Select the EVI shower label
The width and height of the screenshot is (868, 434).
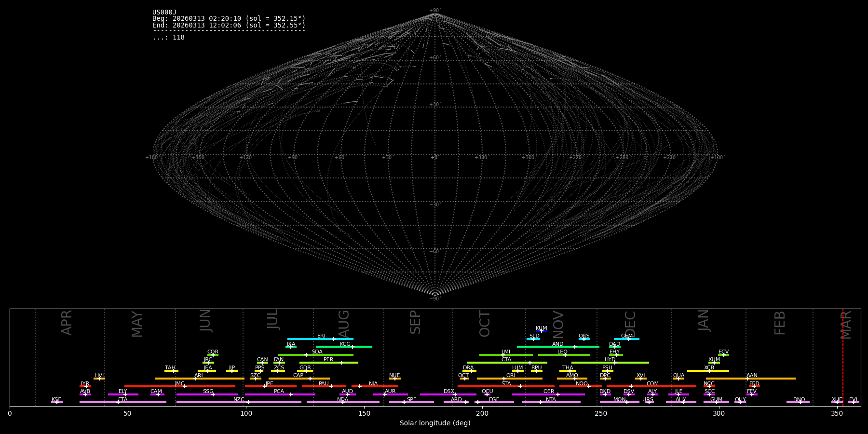(853, 400)
